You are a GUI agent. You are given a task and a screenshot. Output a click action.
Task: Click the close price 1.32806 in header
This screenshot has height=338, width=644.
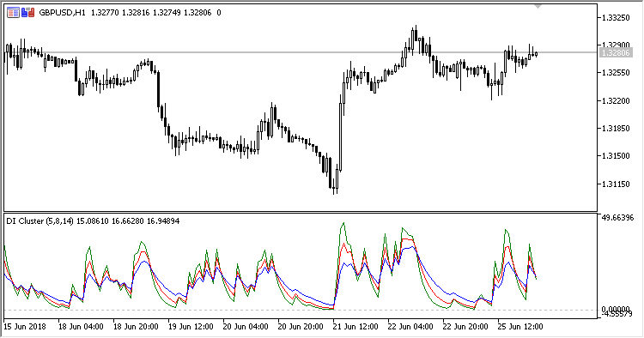[x=197, y=13]
